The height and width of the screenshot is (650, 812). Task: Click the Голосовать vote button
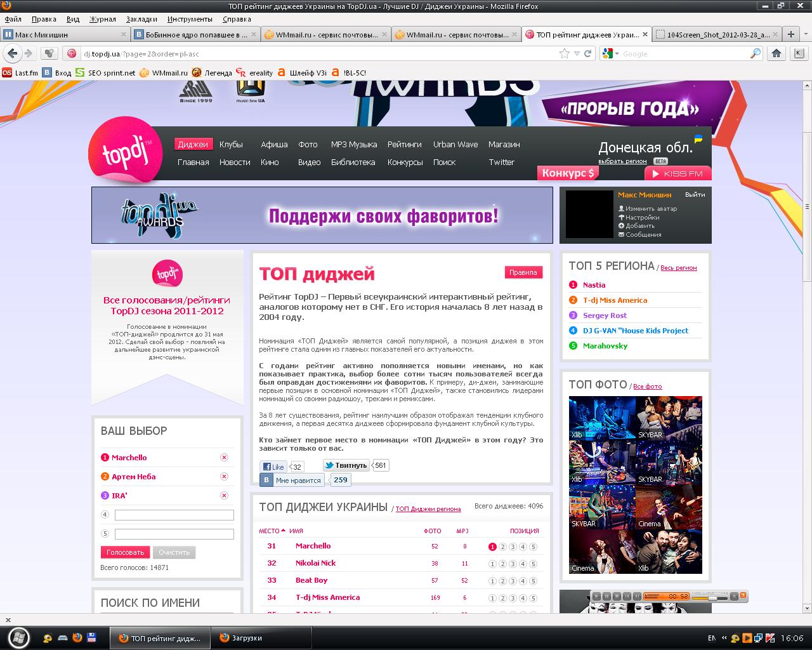pos(126,552)
